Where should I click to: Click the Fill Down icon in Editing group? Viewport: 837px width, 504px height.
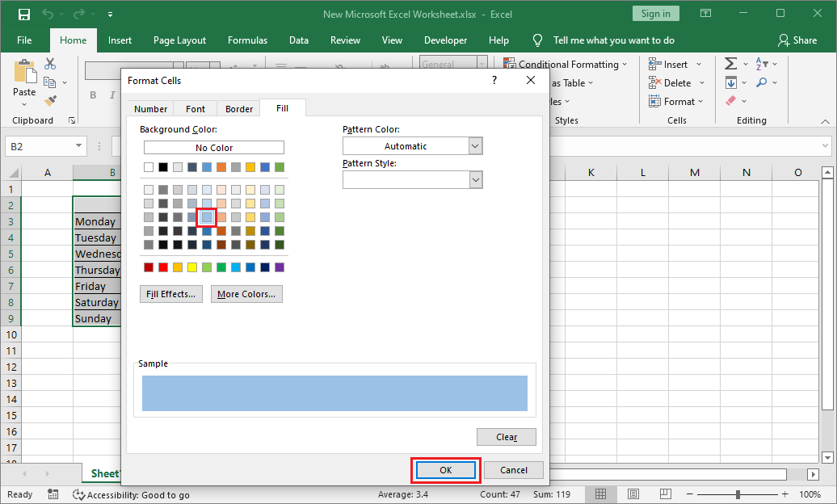(732, 82)
